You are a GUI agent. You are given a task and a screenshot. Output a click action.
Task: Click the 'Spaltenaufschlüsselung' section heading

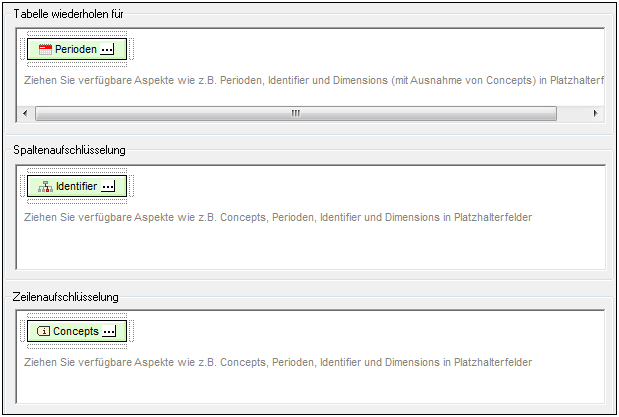coord(69,150)
